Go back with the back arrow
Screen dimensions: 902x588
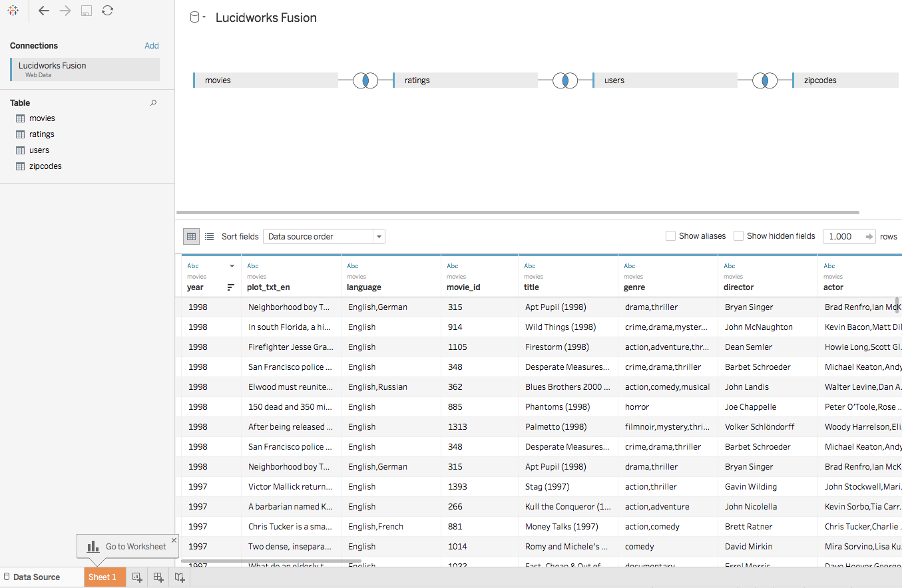coord(44,11)
